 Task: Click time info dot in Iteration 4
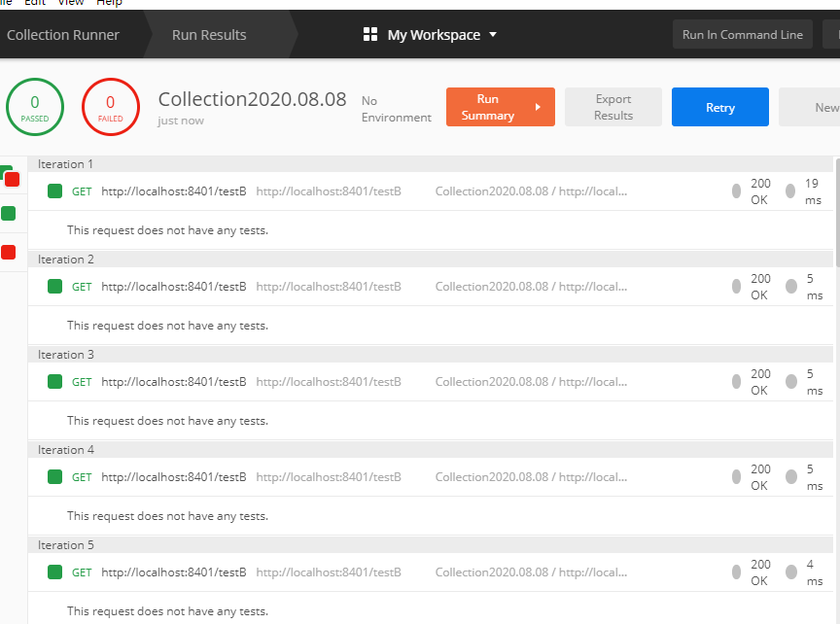(791, 477)
